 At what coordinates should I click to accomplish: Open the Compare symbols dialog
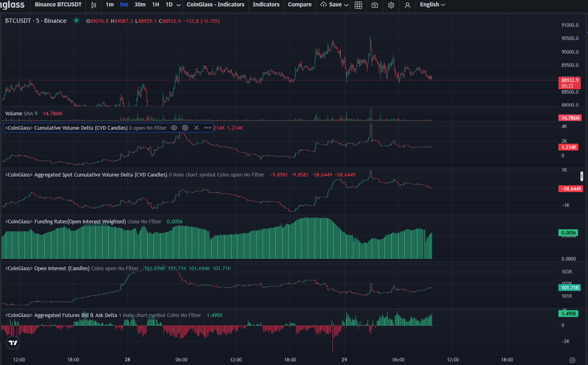point(300,4)
